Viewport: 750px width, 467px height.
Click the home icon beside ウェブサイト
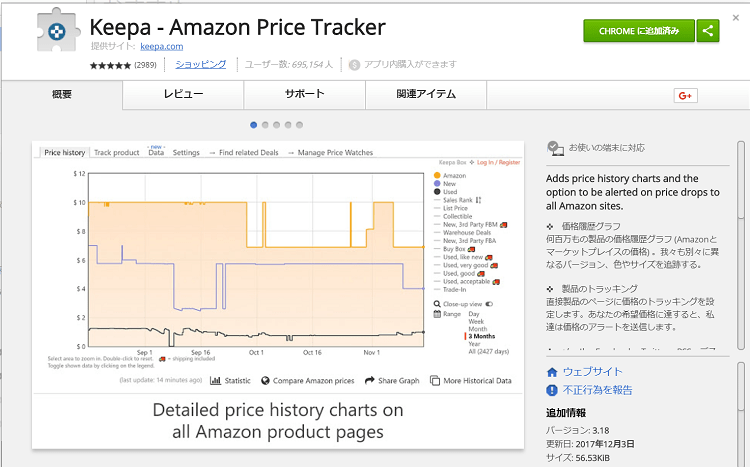pyautogui.click(x=552, y=372)
